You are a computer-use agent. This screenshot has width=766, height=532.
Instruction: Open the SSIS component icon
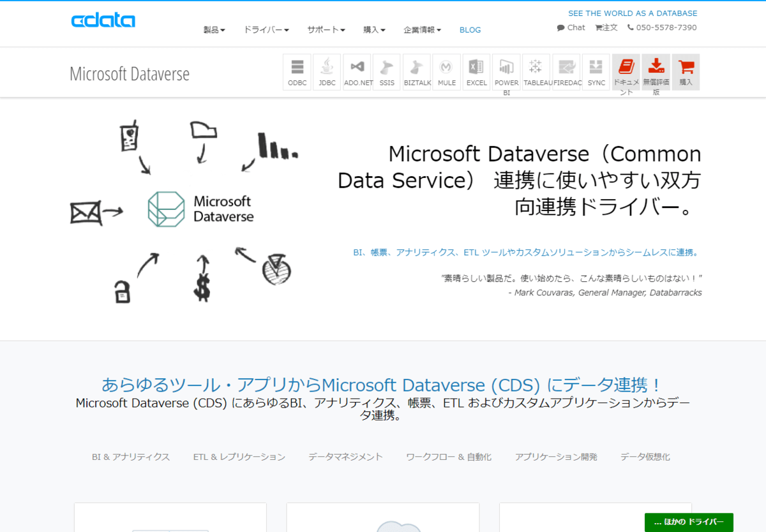click(387, 72)
